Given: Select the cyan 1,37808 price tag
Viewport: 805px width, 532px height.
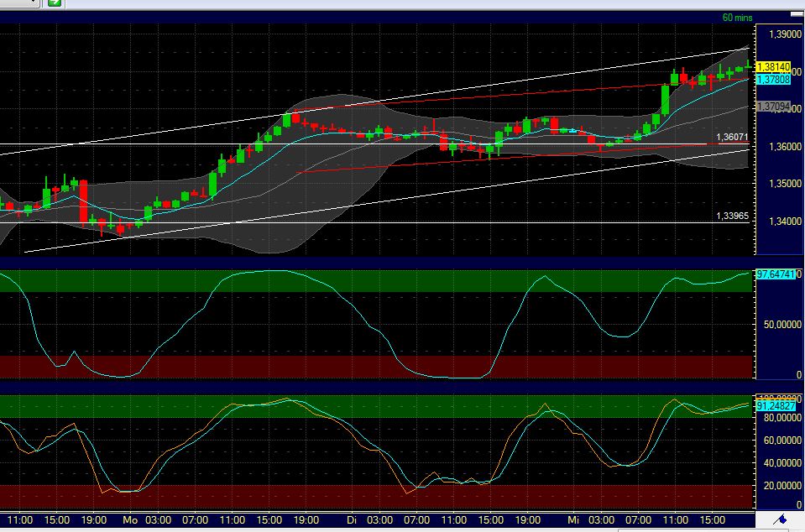Looking at the screenshot, I should pos(773,80).
